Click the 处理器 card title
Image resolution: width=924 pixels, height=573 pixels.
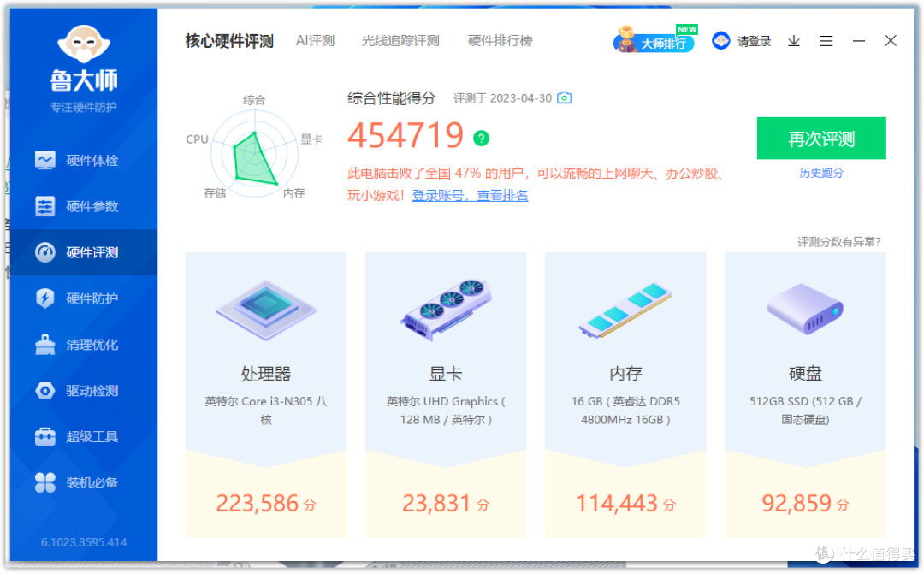pyautogui.click(x=266, y=374)
